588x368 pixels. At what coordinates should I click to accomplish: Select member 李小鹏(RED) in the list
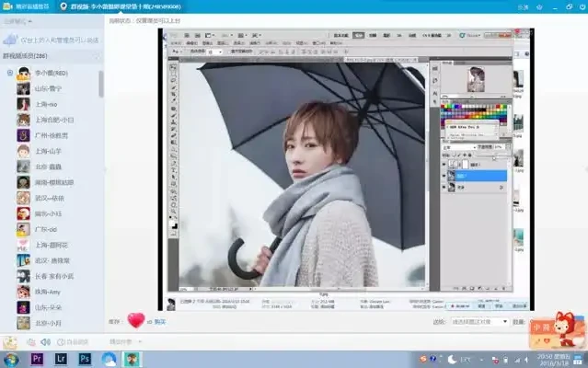51,72
